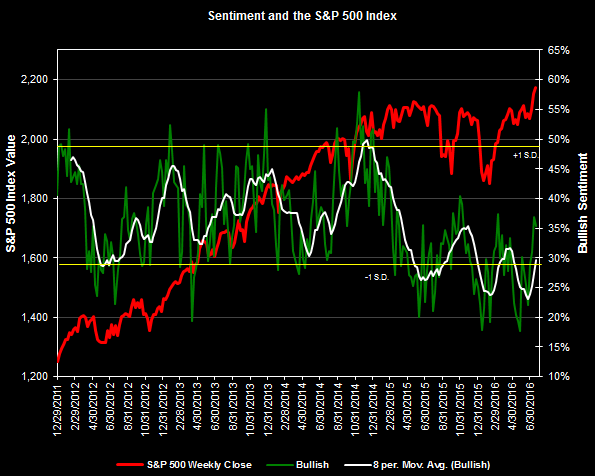This screenshot has width=595, height=476.
Task: Click the right axis label "25%"
Action: pyautogui.click(x=559, y=288)
